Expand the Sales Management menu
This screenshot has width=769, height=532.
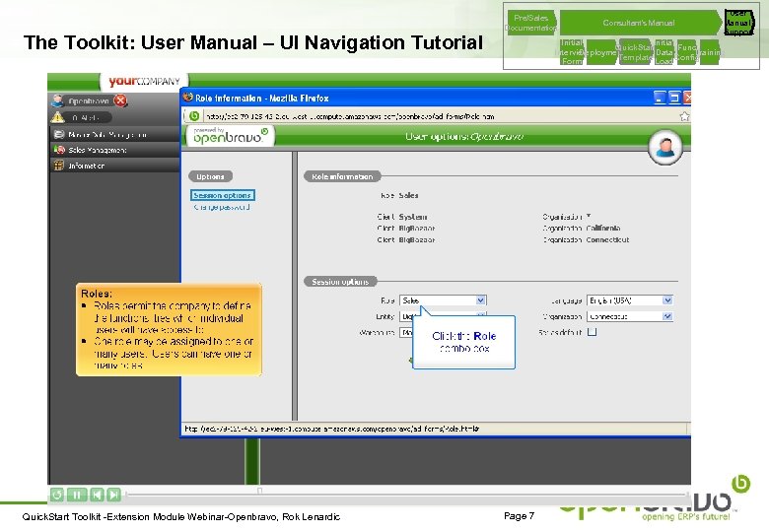114,150
